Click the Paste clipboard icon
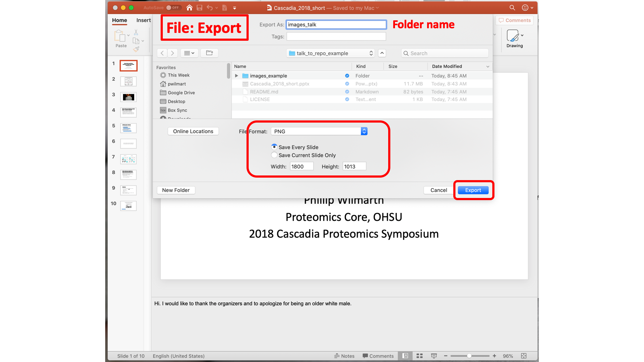The height and width of the screenshot is (362, 644). tap(119, 36)
